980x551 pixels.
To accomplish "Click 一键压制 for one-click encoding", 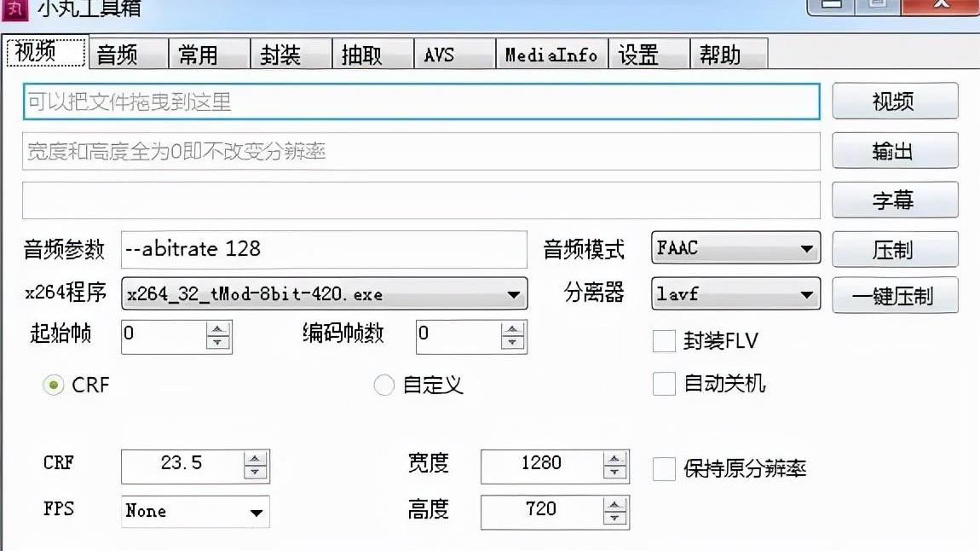I will pos(895,295).
